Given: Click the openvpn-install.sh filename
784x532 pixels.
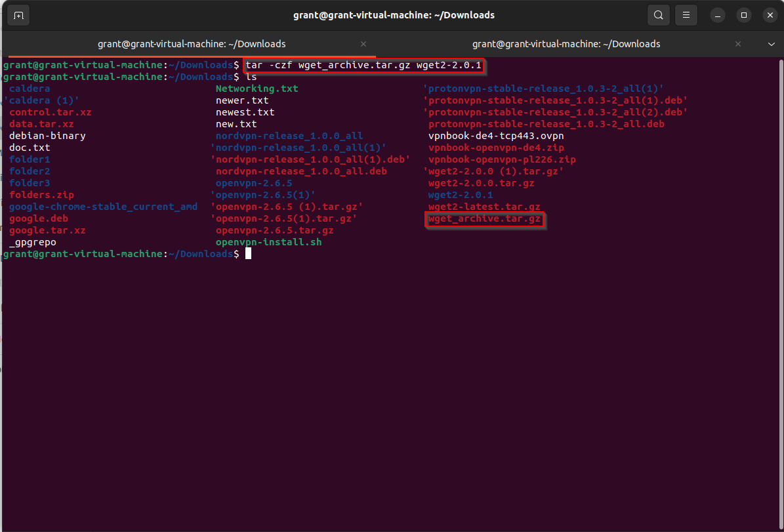Looking at the screenshot, I should pos(269,242).
